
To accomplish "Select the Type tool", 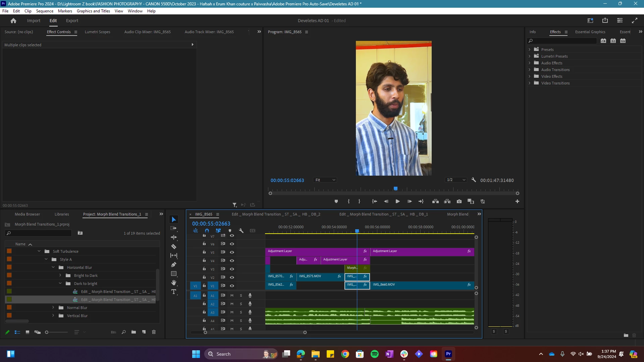I will (x=174, y=292).
